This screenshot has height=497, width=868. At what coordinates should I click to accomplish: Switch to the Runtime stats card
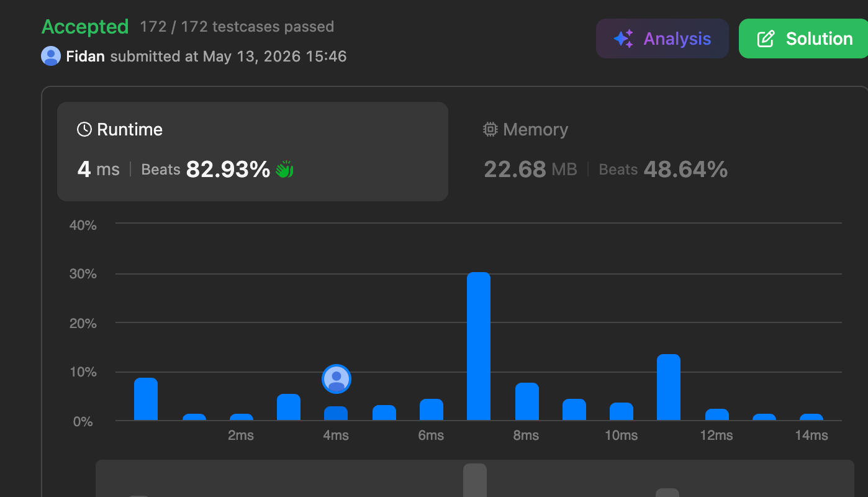pos(253,152)
